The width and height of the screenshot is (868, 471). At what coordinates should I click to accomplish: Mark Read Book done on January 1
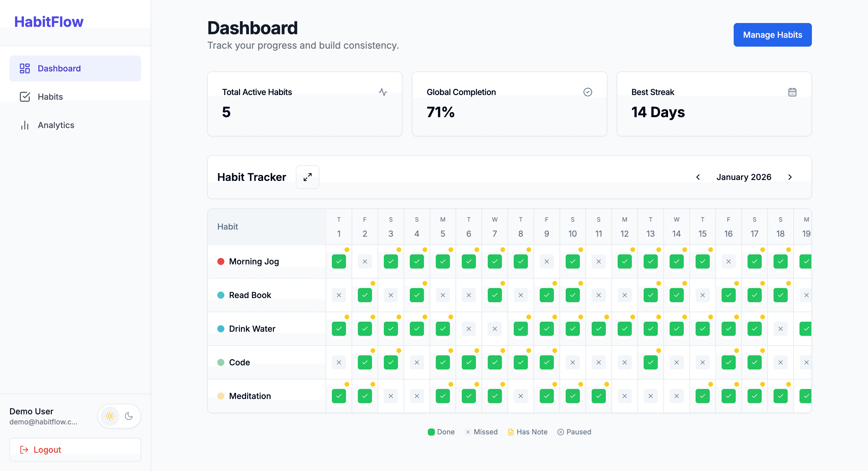coord(339,295)
